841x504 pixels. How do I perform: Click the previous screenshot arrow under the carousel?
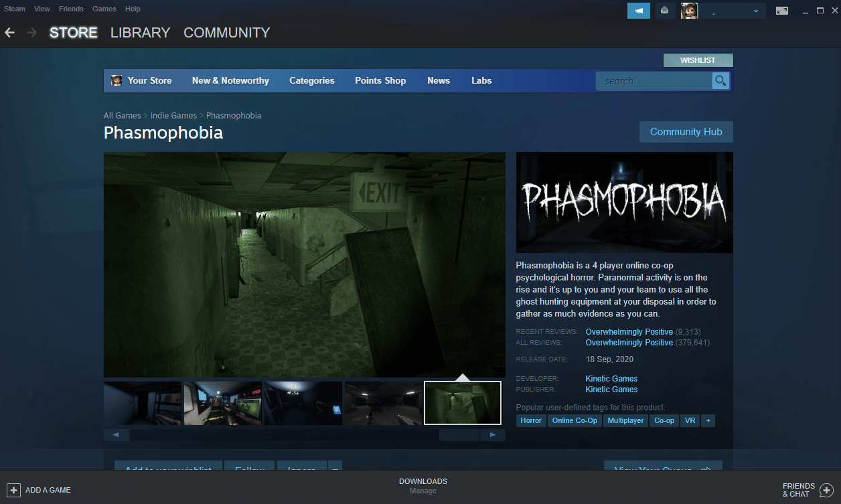[117, 434]
